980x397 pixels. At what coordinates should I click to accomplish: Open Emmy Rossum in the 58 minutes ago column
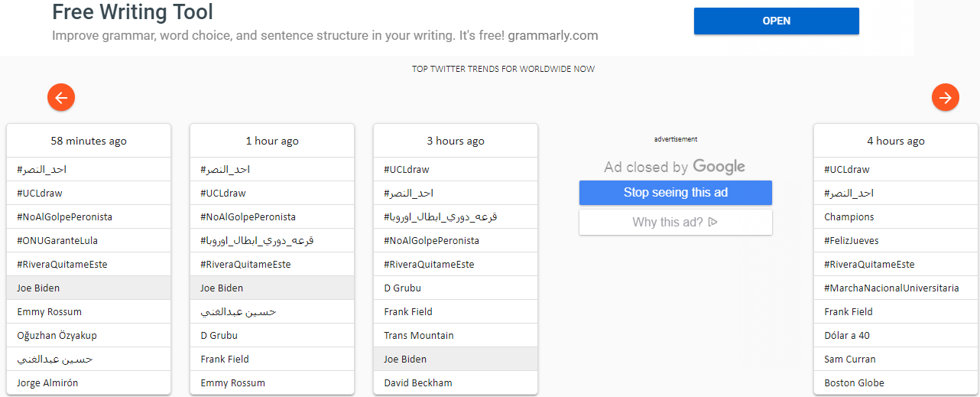(x=89, y=311)
